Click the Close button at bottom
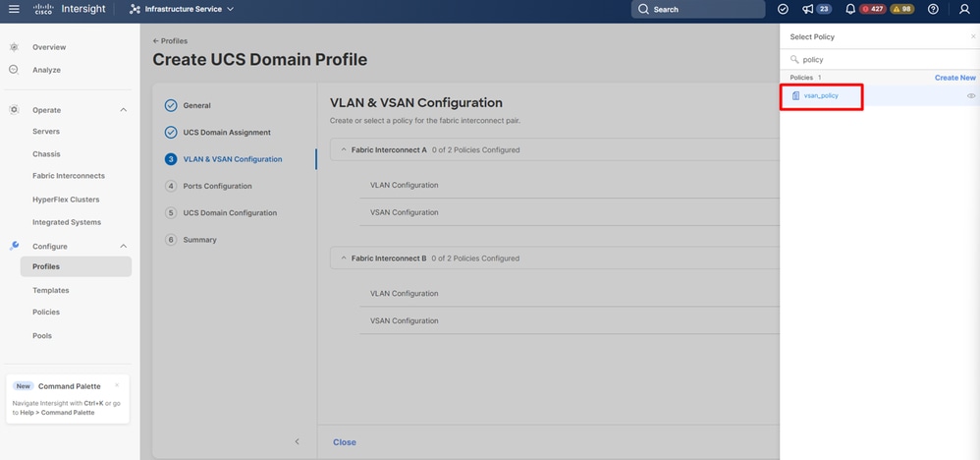This screenshot has width=980, height=460. point(345,442)
